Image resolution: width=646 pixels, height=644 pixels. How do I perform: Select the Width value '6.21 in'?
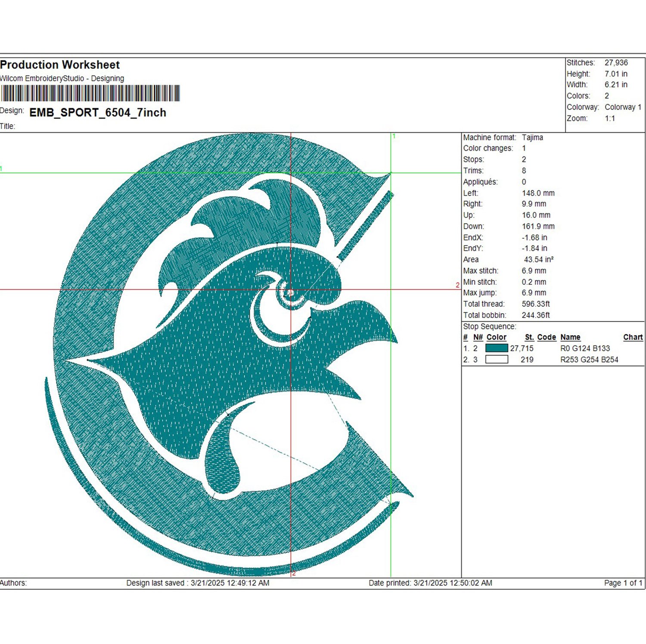[616, 85]
